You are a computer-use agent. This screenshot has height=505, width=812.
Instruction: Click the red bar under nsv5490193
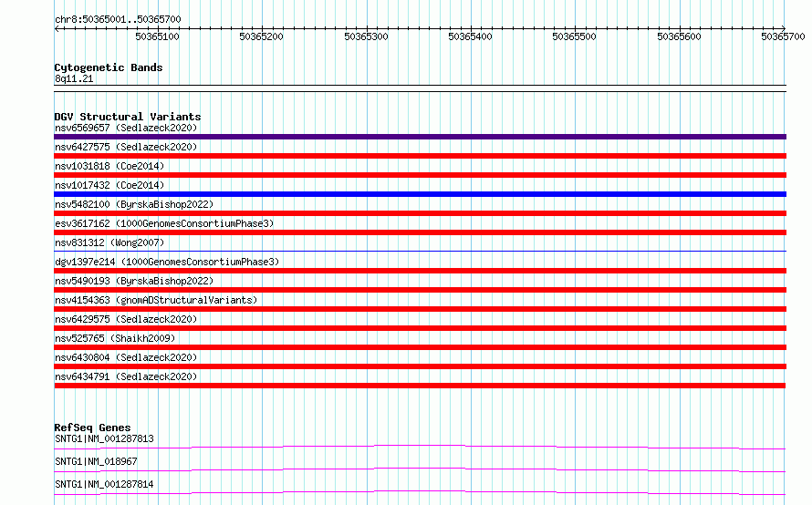coord(420,290)
